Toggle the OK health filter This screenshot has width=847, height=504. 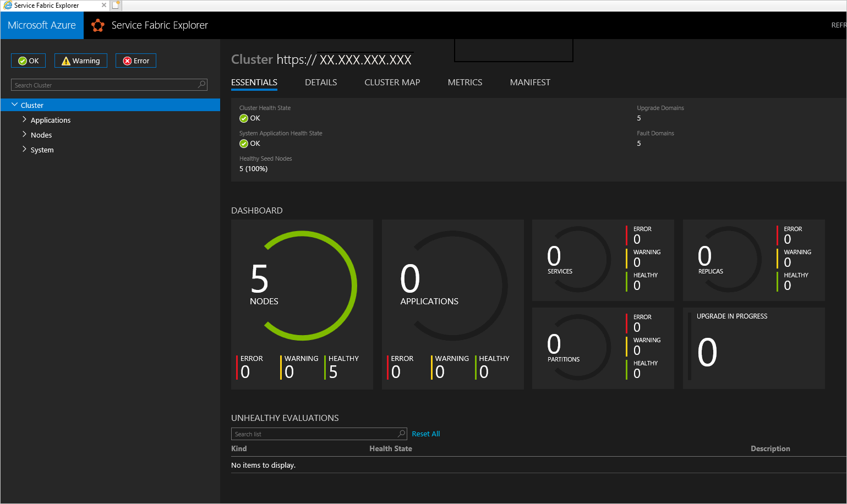(28, 61)
